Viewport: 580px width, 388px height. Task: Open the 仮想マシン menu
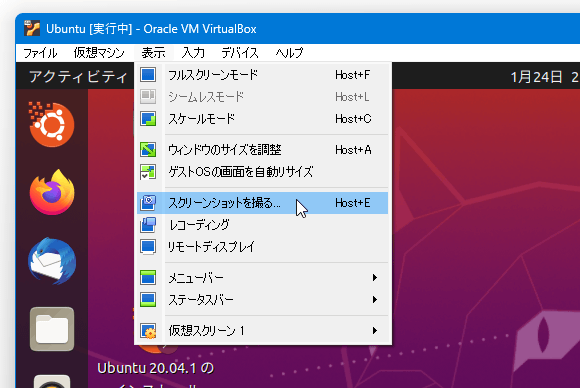pos(99,53)
